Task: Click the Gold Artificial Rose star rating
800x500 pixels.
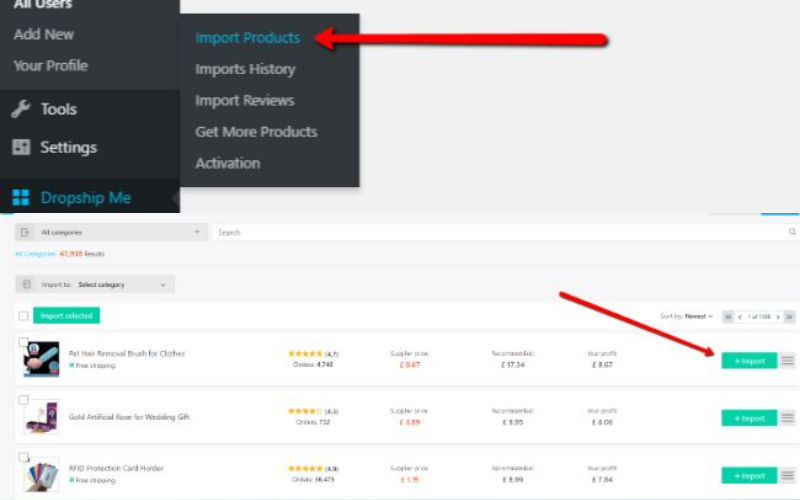Action: [305, 411]
